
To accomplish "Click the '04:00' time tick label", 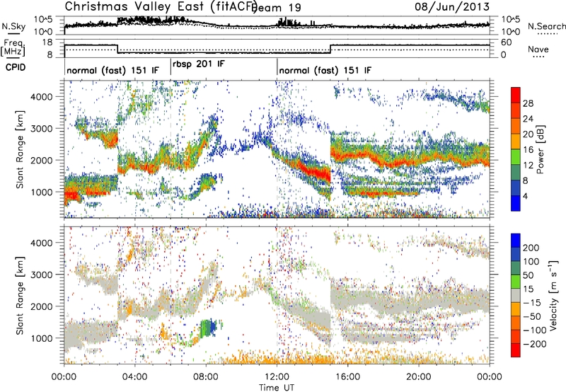I will click(135, 377).
